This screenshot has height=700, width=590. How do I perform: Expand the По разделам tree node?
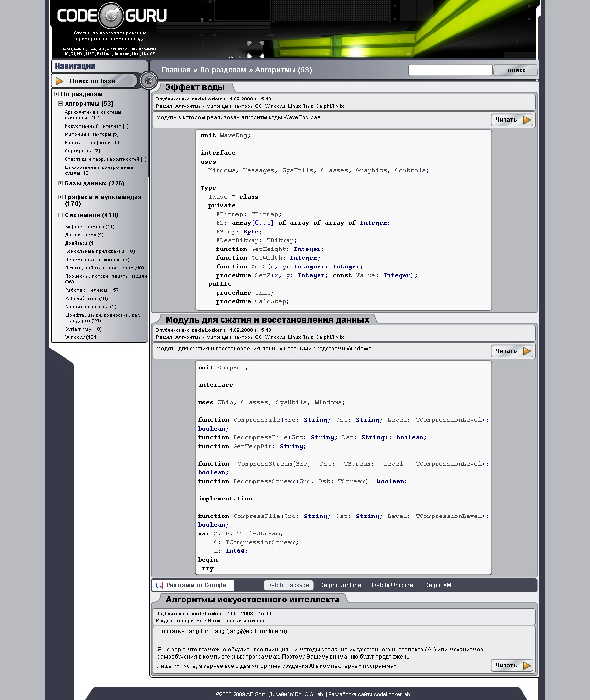[x=57, y=94]
